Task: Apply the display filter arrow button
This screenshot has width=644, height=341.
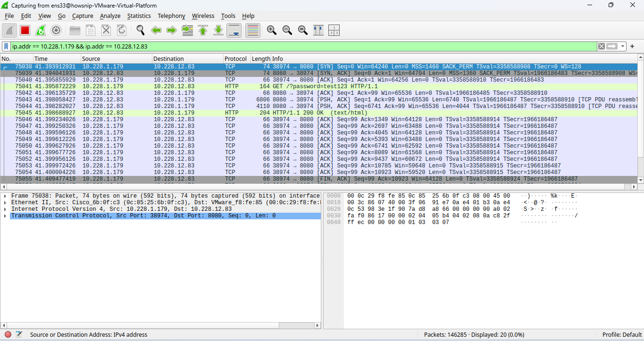Action: point(612,46)
